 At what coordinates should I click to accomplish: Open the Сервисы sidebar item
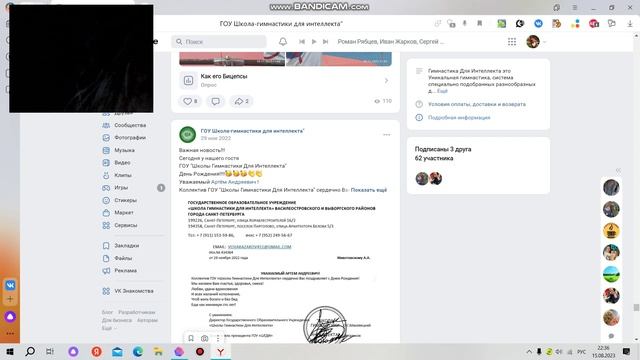[x=125, y=225]
